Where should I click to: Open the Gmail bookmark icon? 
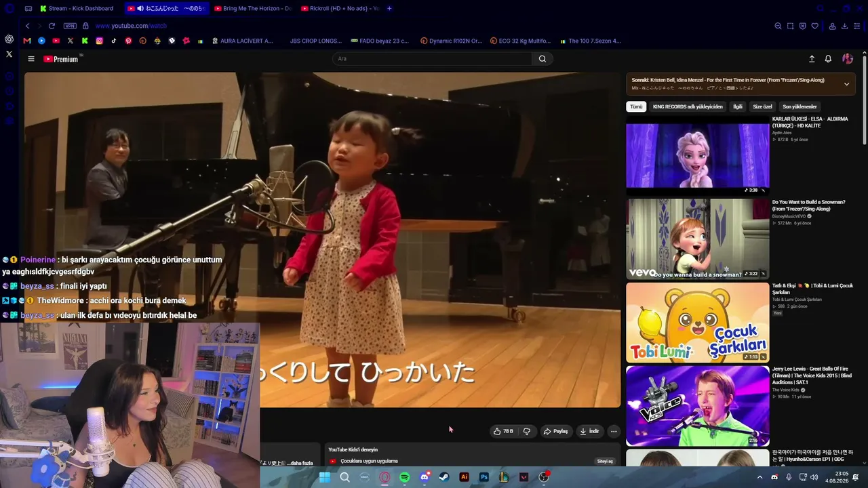coord(27,41)
